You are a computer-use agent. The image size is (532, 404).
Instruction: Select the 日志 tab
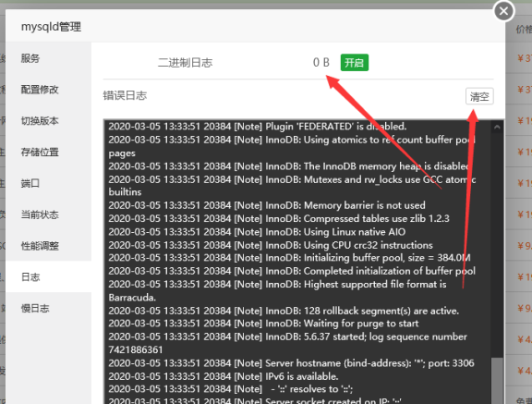pyautogui.click(x=48, y=277)
